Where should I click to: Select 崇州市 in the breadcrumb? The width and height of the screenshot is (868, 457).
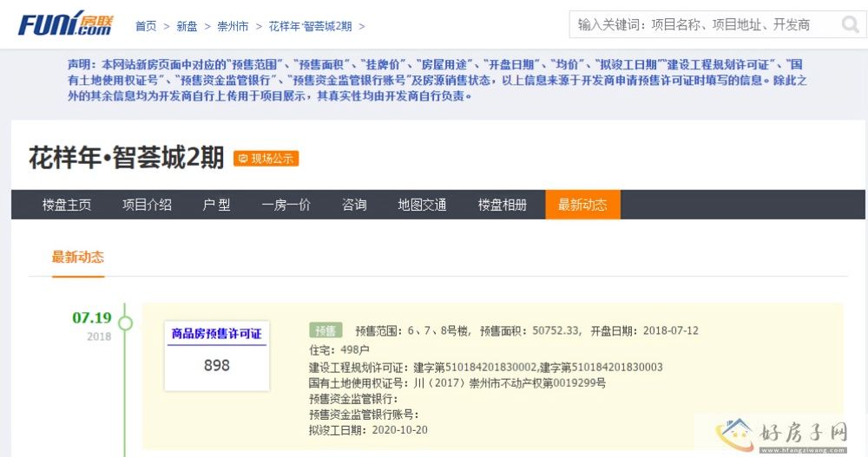[x=233, y=27]
